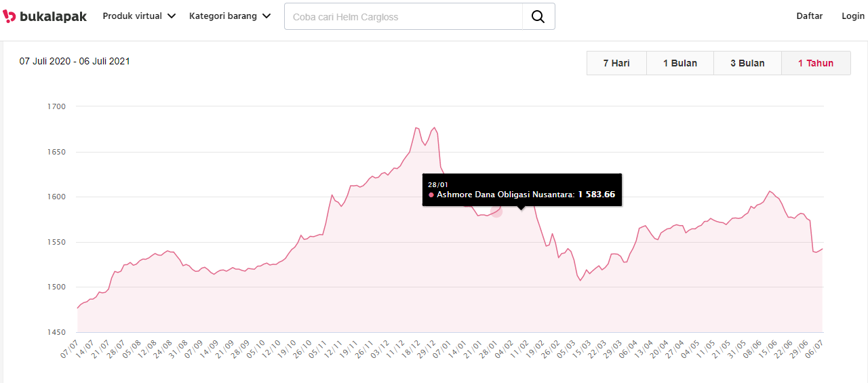
Task: Click the 21/01 x-axis date label
Action: point(474,349)
